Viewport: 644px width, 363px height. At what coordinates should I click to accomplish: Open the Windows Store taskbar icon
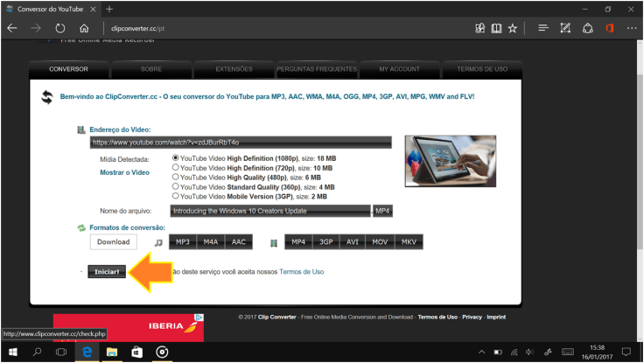tap(136, 353)
